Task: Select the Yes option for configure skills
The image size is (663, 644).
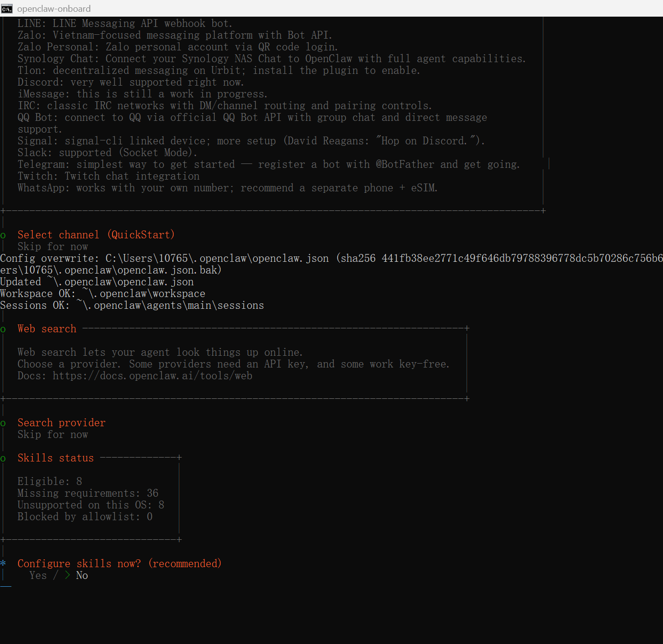Action: coord(38,575)
